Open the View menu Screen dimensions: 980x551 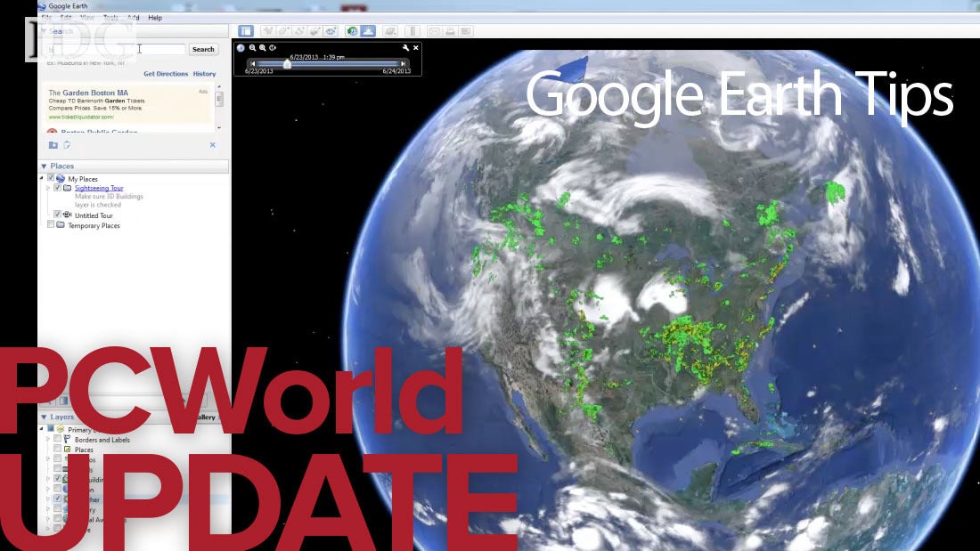click(x=87, y=18)
